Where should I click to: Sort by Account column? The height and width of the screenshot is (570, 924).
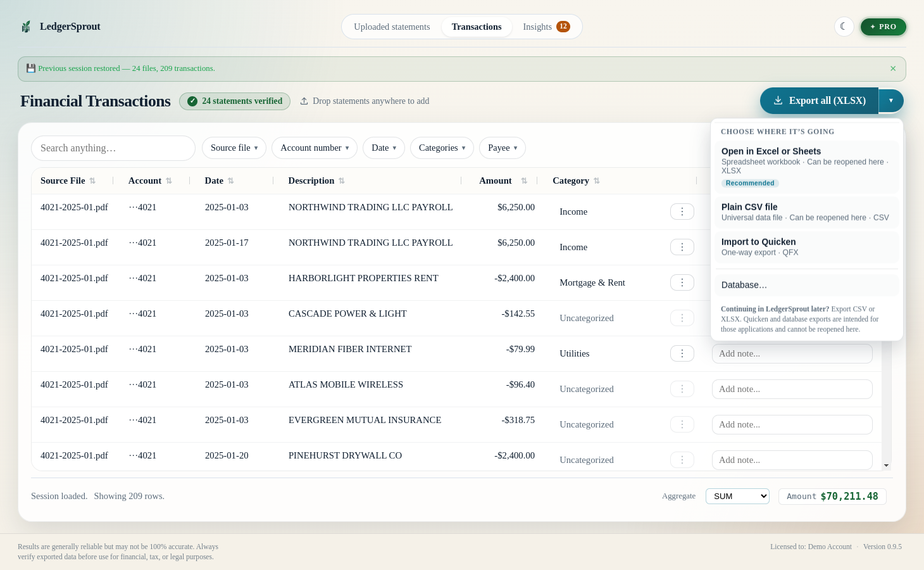point(151,181)
